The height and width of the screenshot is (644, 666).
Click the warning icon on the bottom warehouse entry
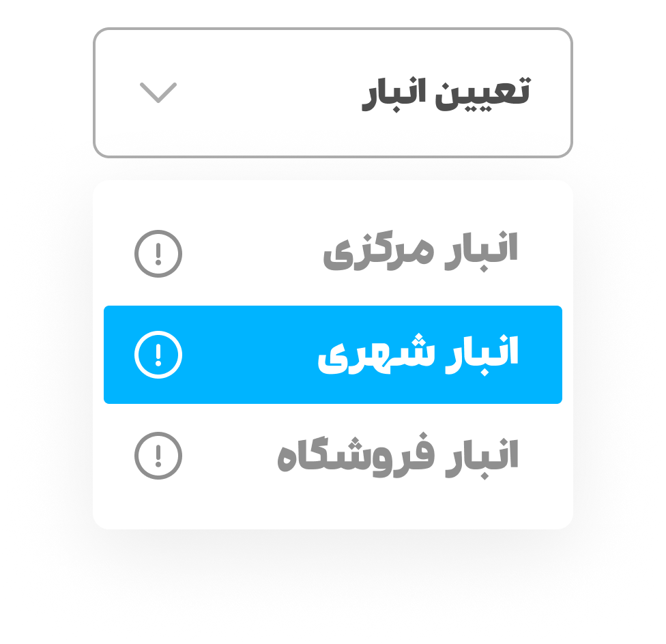158,454
